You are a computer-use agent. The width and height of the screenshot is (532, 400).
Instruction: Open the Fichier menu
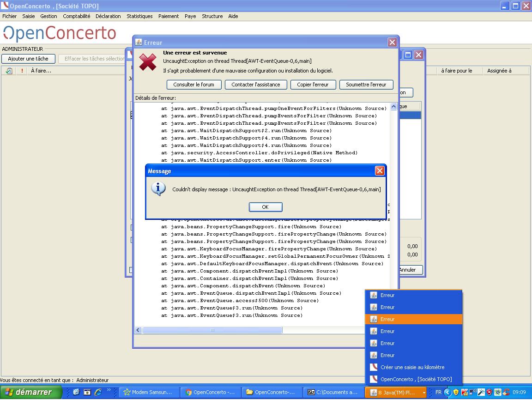click(10, 16)
